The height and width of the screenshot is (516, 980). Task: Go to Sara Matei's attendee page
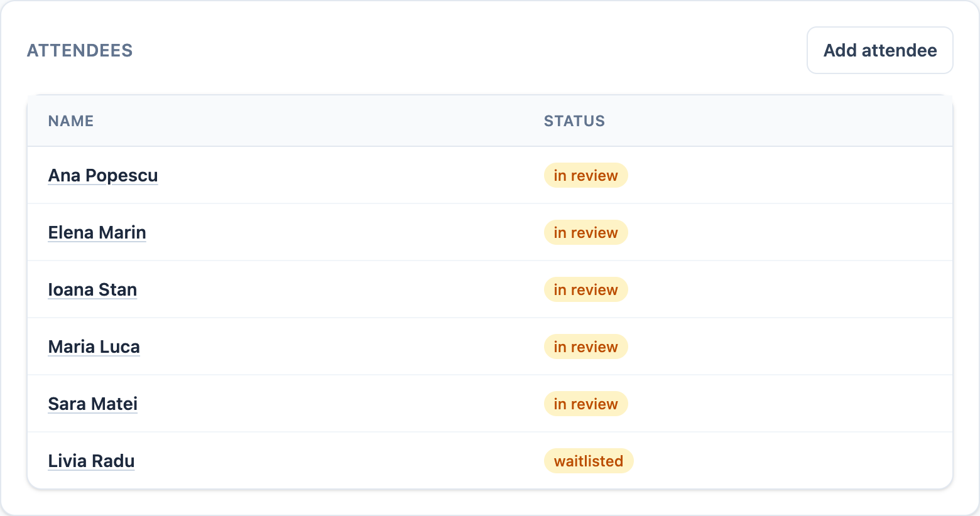coord(93,404)
